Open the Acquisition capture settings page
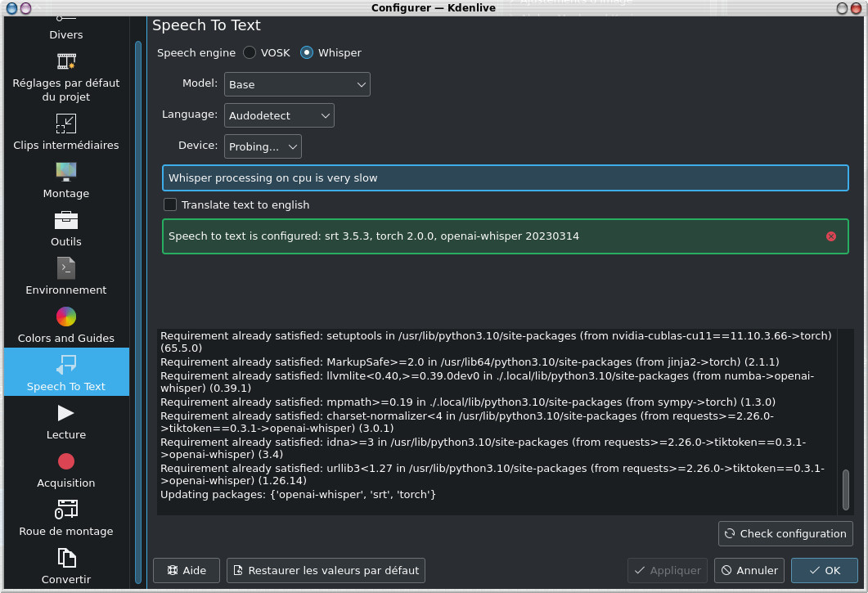 [66, 470]
